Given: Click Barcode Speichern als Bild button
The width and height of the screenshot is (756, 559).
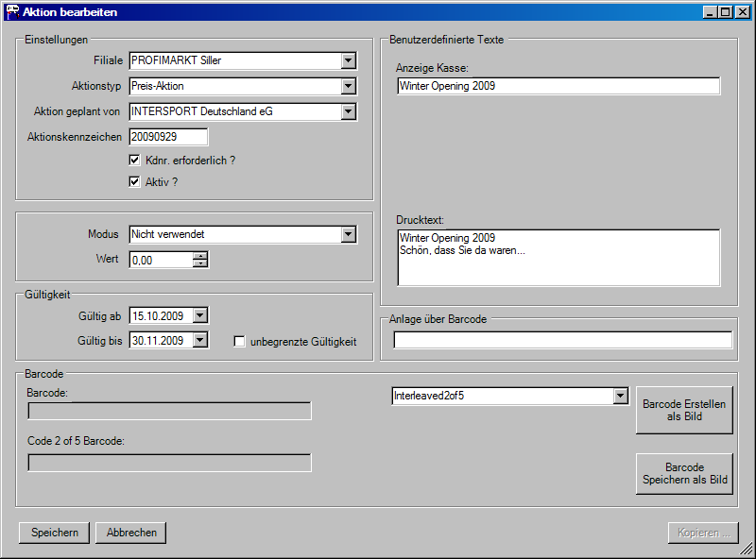Looking at the screenshot, I should tap(684, 473).
